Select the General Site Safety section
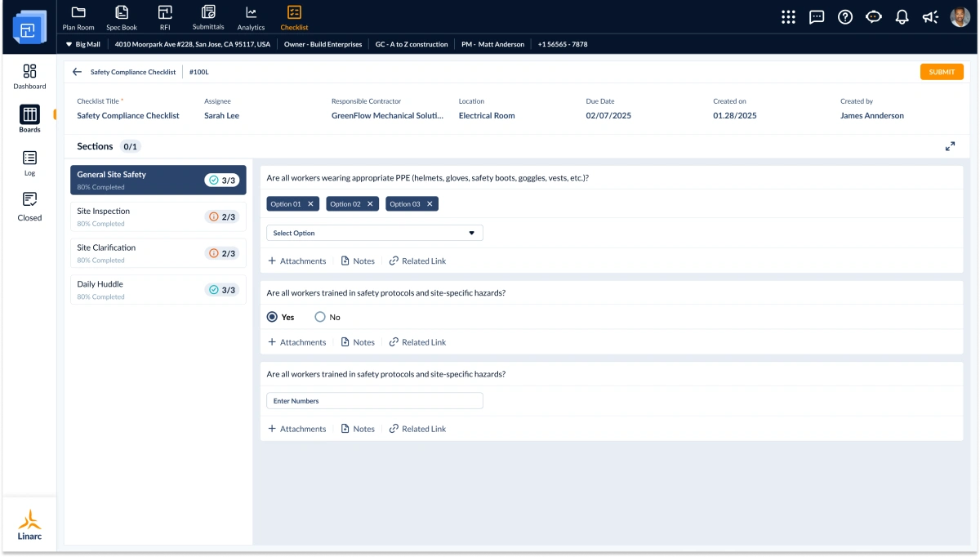This screenshot has width=980, height=557. [x=158, y=180]
